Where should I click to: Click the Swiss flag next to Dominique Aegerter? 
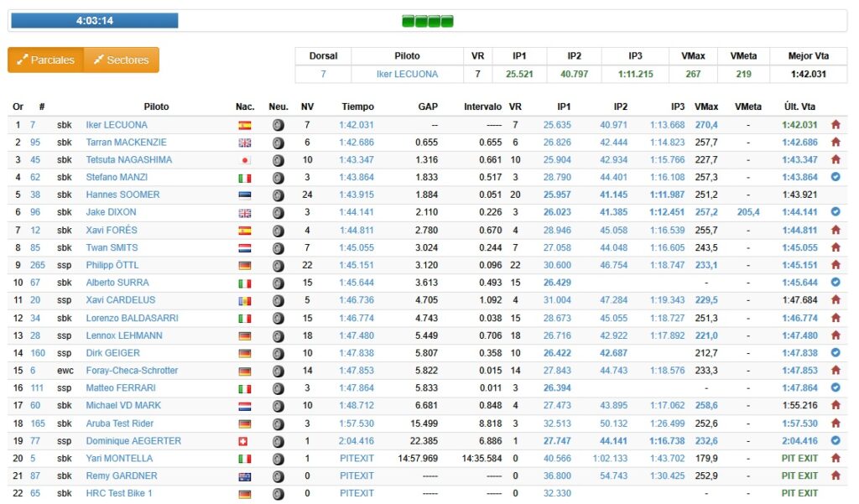[245, 440]
